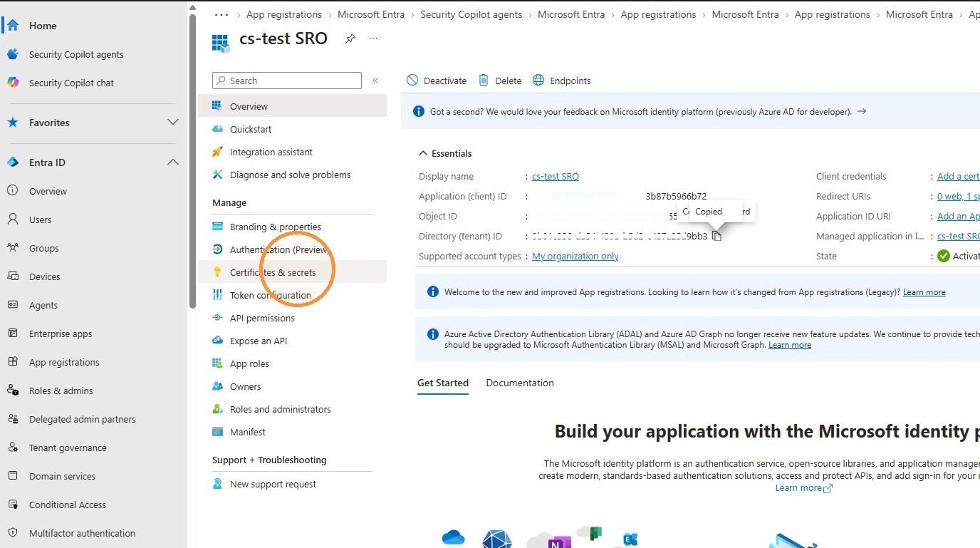This screenshot has height=548, width=980.
Task: Open Security Copilot agents in the left sidebar
Action: 76,54
